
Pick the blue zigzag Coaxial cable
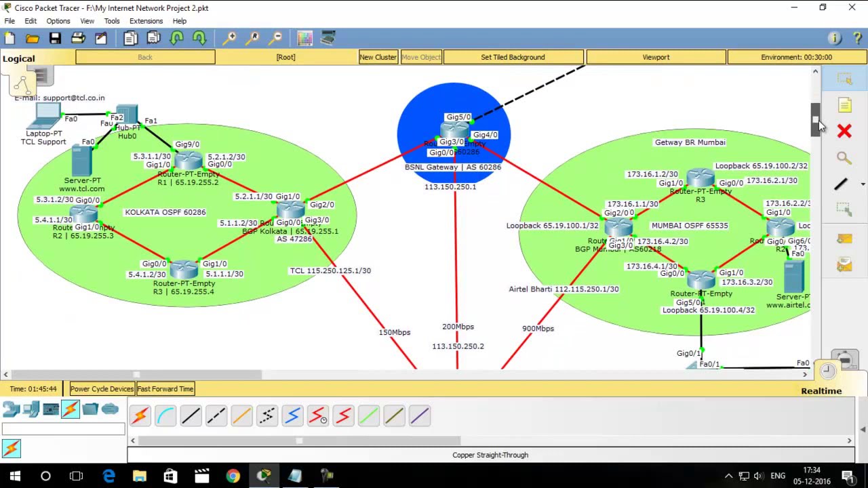[292, 415]
